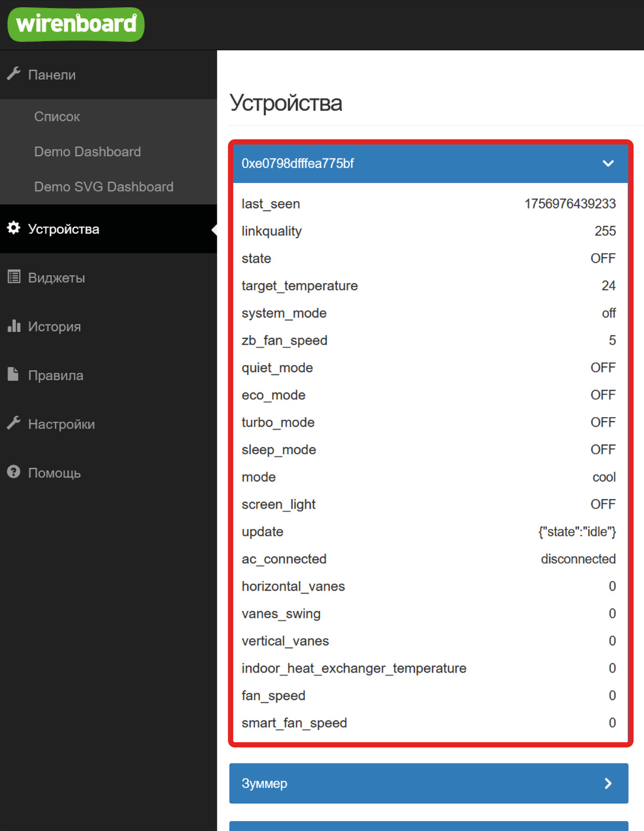The image size is (644, 831).
Task: Click the ac_connected disconnected value
Action: (578, 559)
